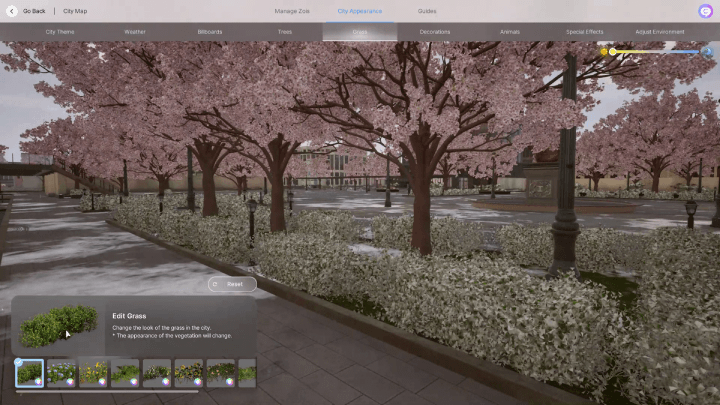Open the Special Effects tab
The image size is (720, 405).
tap(585, 32)
